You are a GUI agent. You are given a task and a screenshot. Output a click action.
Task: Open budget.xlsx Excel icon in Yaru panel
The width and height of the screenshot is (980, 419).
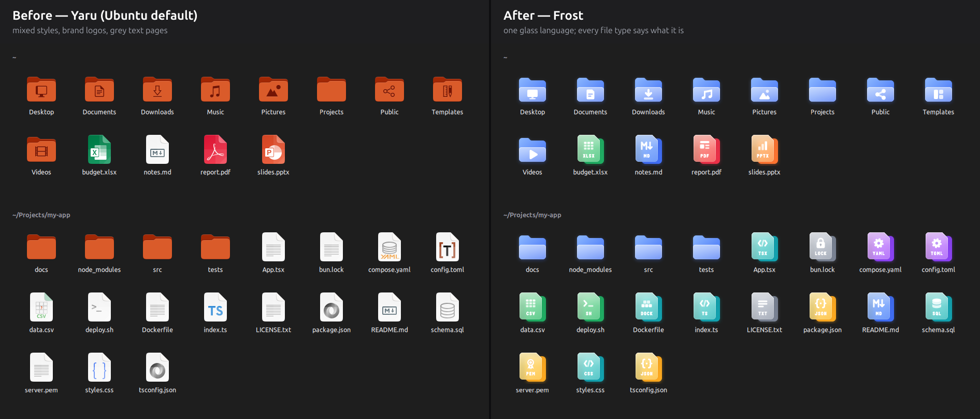99,149
